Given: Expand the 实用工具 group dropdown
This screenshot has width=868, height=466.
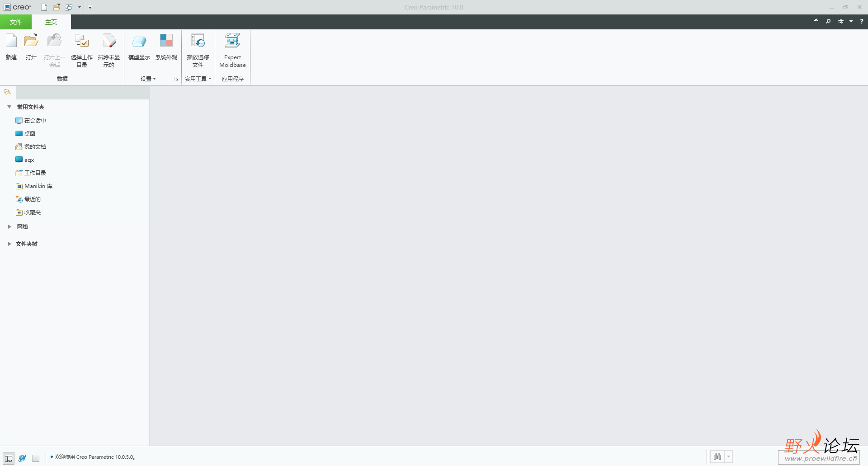Looking at the screenshot, I should [198, 79].
